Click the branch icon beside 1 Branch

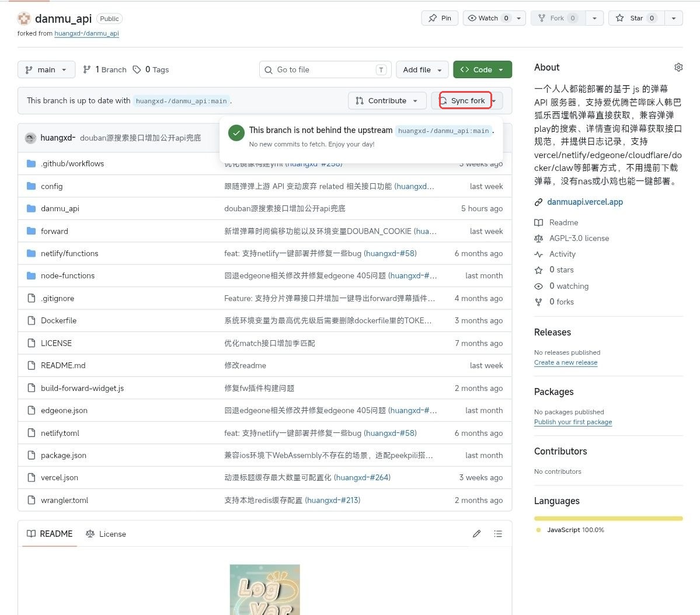[86, 69]
